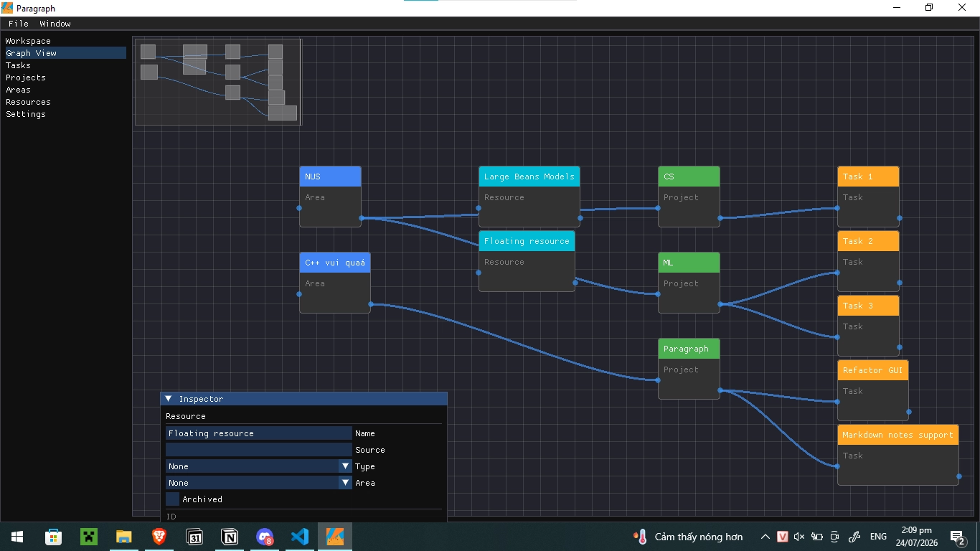
Task: Open the Projects page in sidebar
Action: (x=25, y=77)
